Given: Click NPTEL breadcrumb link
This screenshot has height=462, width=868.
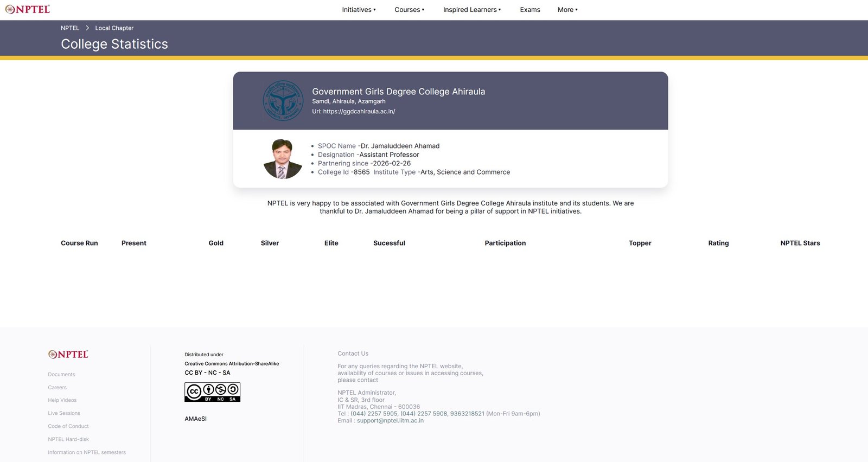Looking at the screenshot, I should (70, 28).
